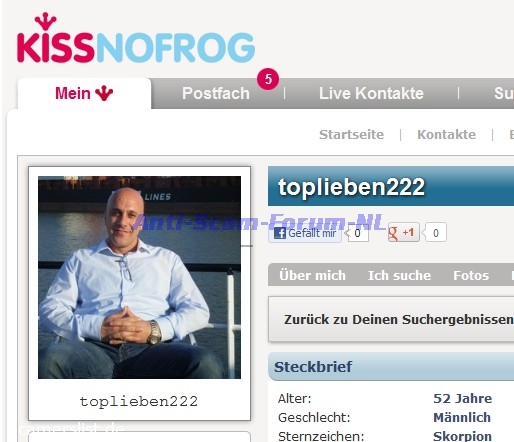Open the toplieben222 profile photo
The height and width of the screenshot is (442, 514).
pos(139,277)
